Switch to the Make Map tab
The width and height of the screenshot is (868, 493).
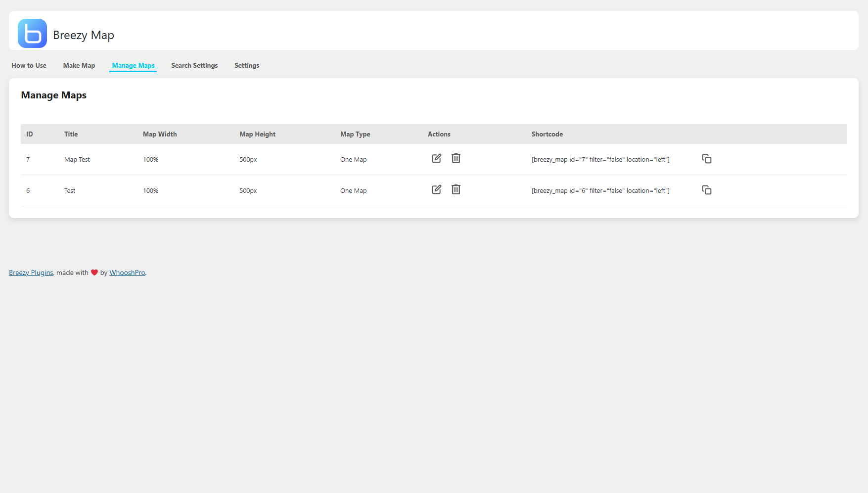click(x=79, y=65)
